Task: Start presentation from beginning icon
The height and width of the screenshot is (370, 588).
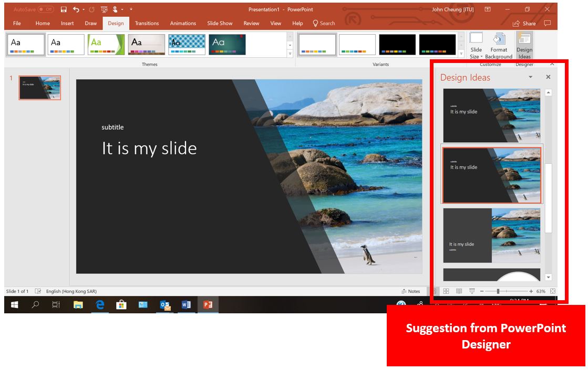Action: 104,9
